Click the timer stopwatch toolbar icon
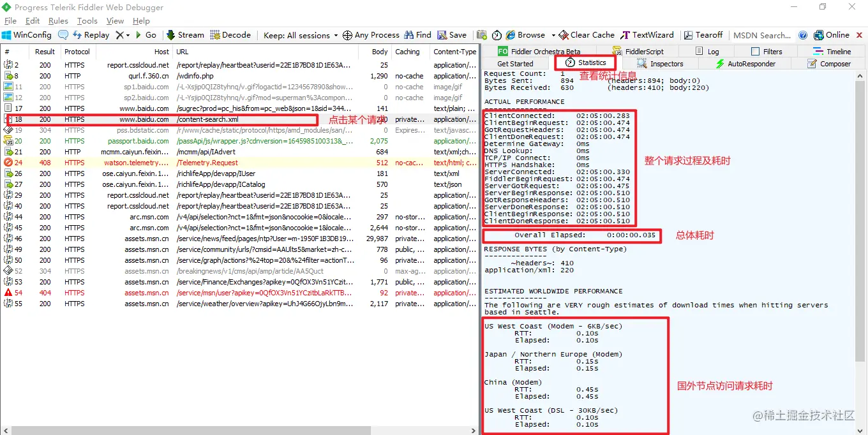Screen dimensions: 868x435 point(497,35)
